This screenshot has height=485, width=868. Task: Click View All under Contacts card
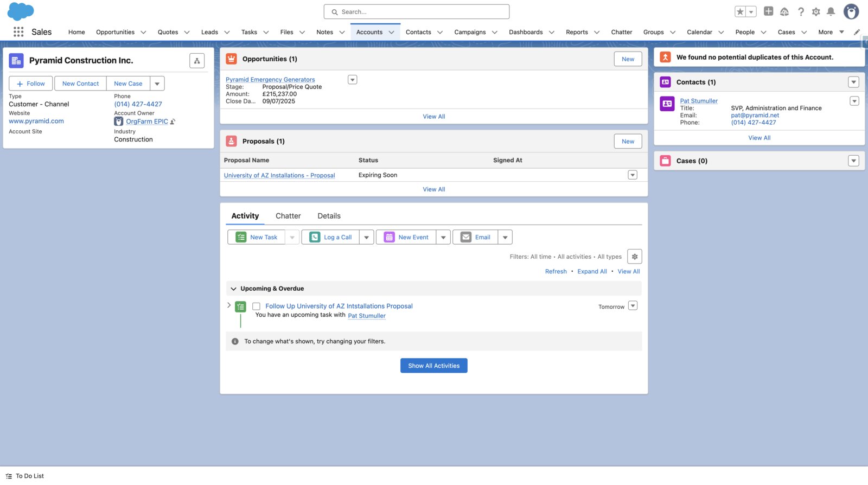759,138
